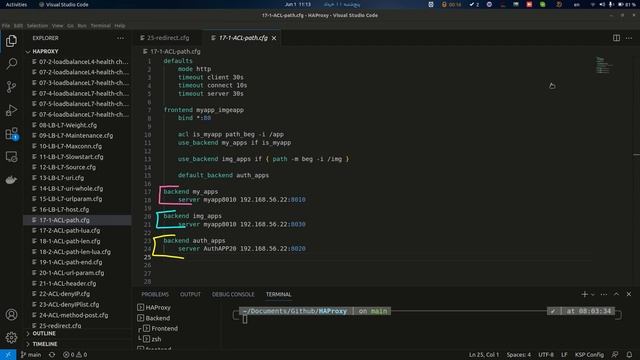Open the Help menu
The height and width of the screenshot is (360, 640).
(x=120, y=25)
